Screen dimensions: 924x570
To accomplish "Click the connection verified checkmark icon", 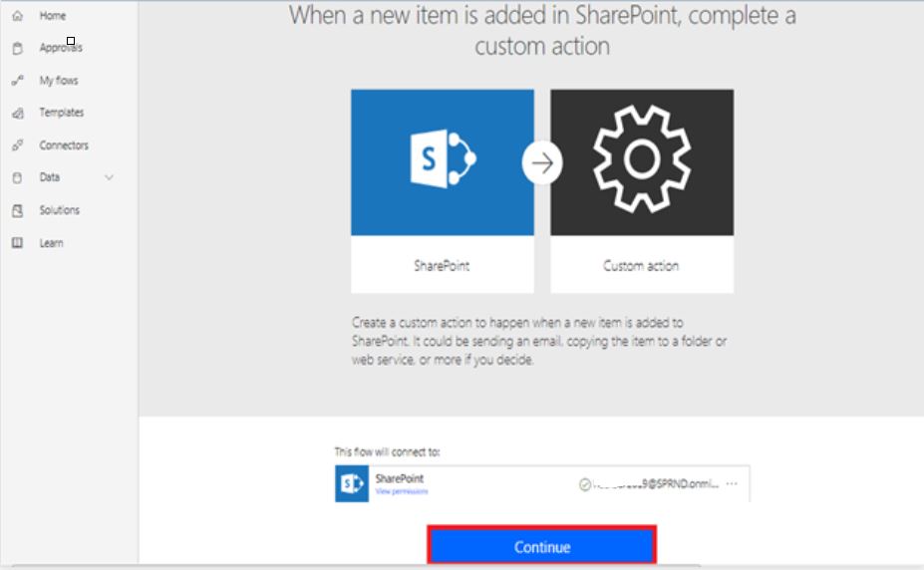I will click(584, 484).
